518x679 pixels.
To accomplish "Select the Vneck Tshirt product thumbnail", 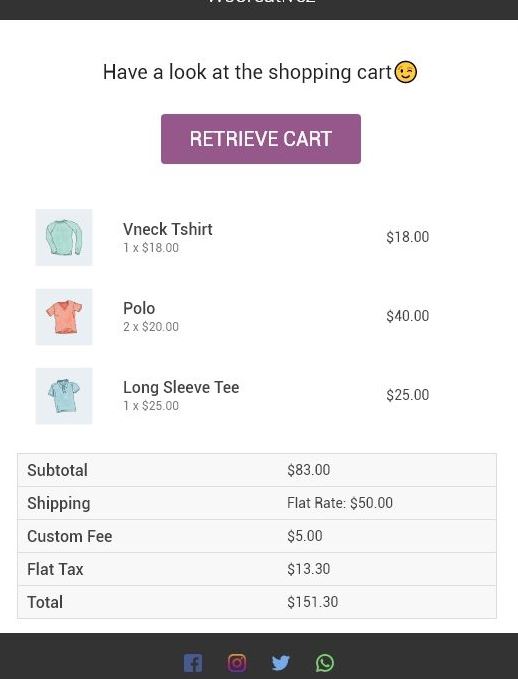I will click(x=64, y=237).
